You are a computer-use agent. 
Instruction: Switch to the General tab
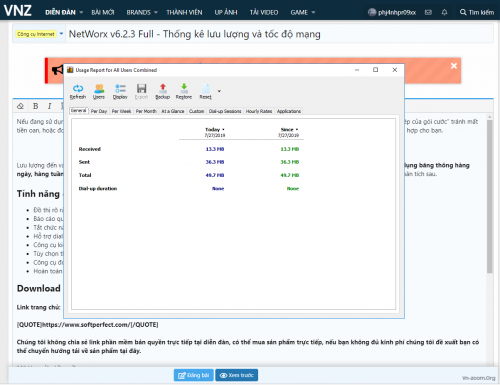click(79, 111)
